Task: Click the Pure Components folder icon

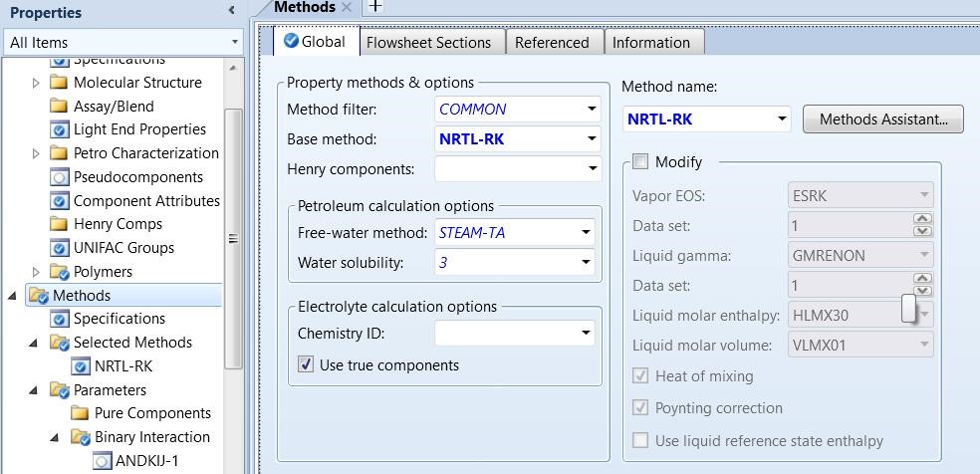Action: 80,413
